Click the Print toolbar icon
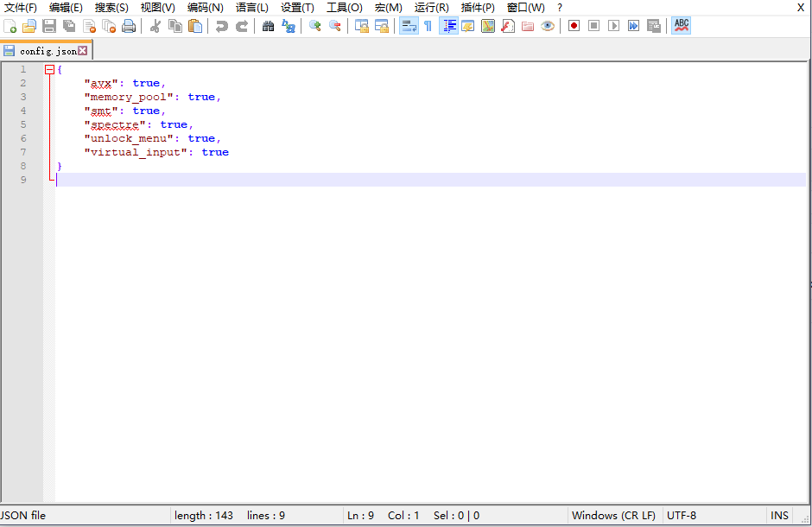The height and width of the screenshot is (527, 812). [x=129, y=26]
